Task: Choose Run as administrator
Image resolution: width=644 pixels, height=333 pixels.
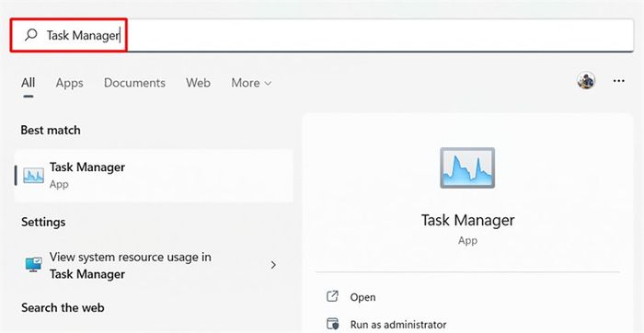Action: click(x=398, y=325)
